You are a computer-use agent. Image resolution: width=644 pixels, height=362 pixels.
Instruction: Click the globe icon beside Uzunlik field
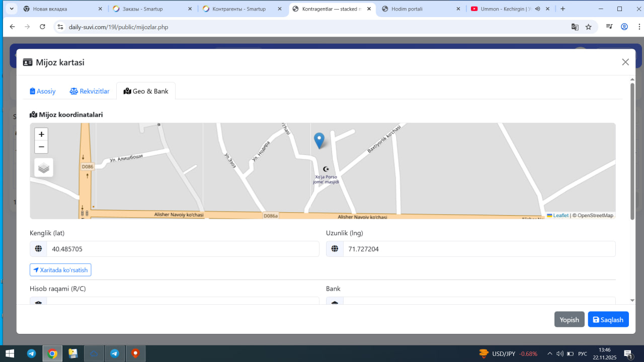click(x=335, y=249)
